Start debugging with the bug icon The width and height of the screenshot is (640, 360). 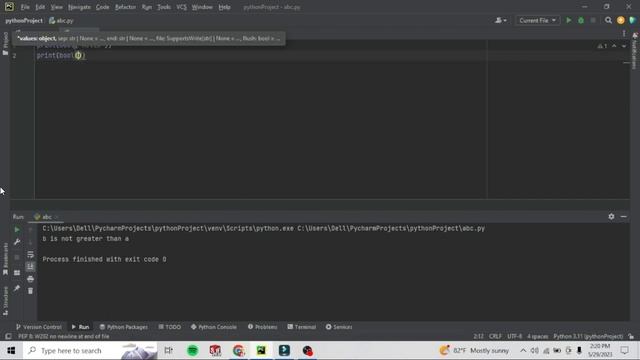[x=581, y=20]
